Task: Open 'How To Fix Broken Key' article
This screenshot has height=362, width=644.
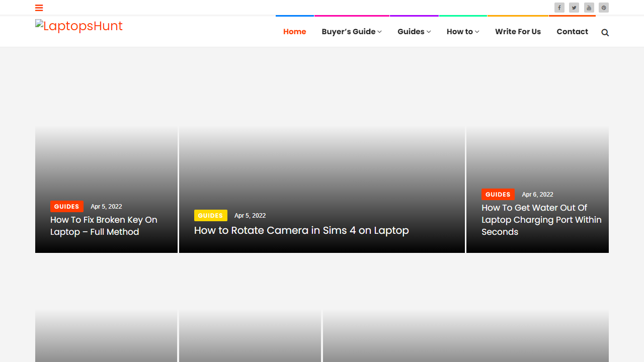Action: [x=104, y=226]
